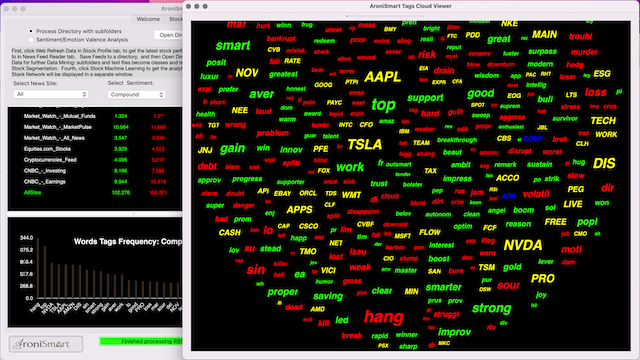Screen dimensions: 640x360
Task: Open the Compound sentiment dropdown
Action: (136, 94)
